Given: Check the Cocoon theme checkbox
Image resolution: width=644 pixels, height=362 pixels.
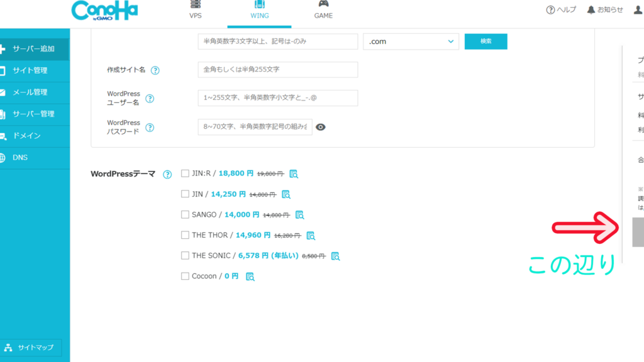Looking at the screenshot, I should [x=186, y=277].
